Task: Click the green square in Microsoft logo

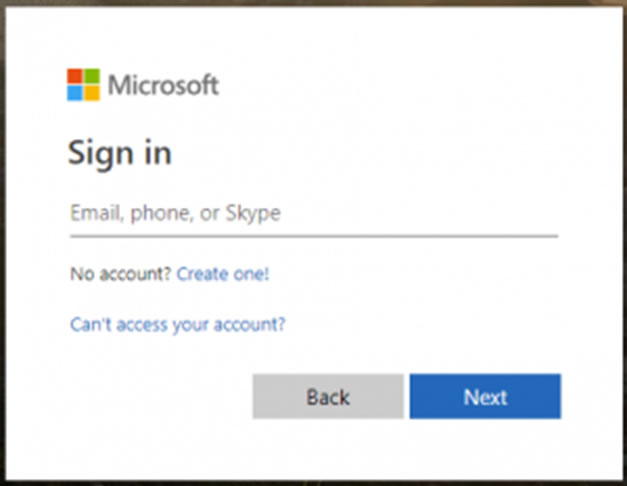Action: (x=92, y=76)
